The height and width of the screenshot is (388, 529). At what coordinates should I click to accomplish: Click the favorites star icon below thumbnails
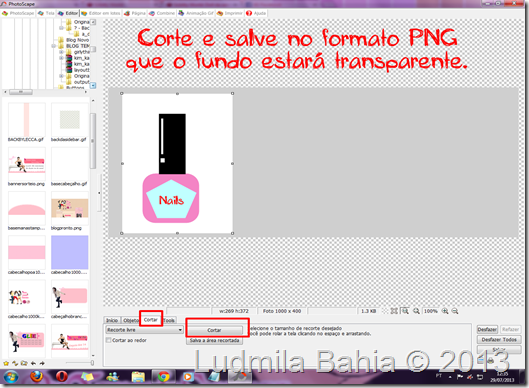(6, 363)
